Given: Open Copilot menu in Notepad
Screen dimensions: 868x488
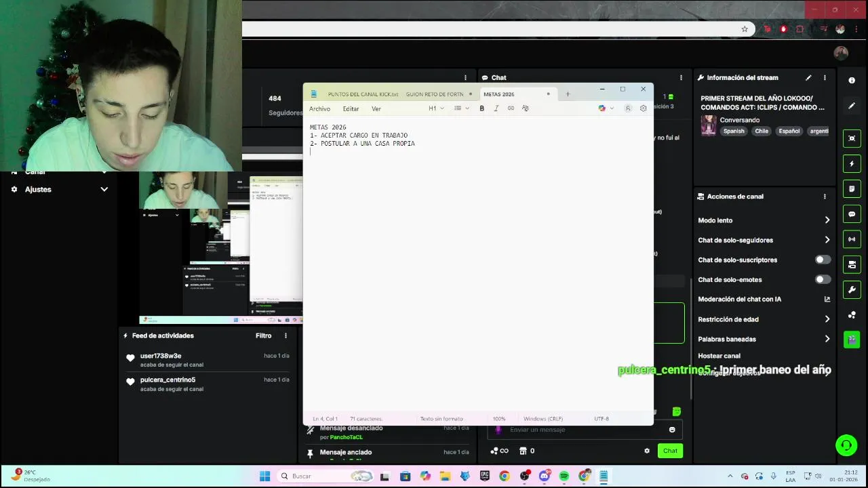Looking at the screenshot, I should click(x=606, y=108).
